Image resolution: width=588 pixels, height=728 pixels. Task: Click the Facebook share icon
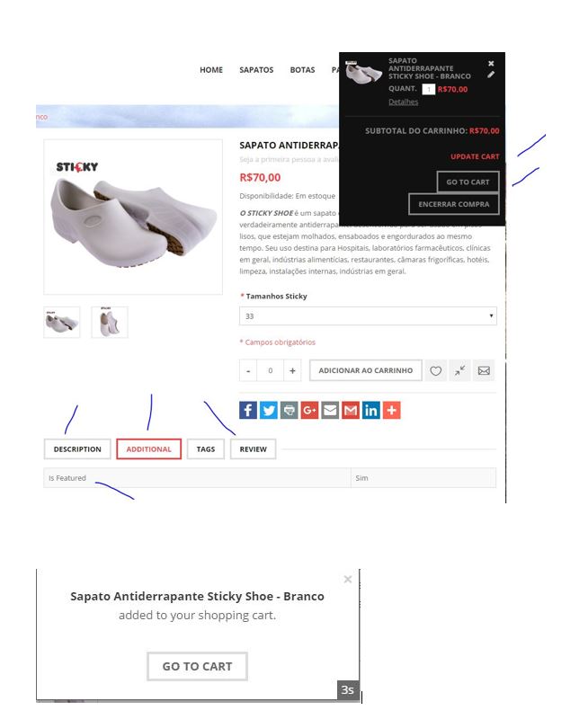248,410
